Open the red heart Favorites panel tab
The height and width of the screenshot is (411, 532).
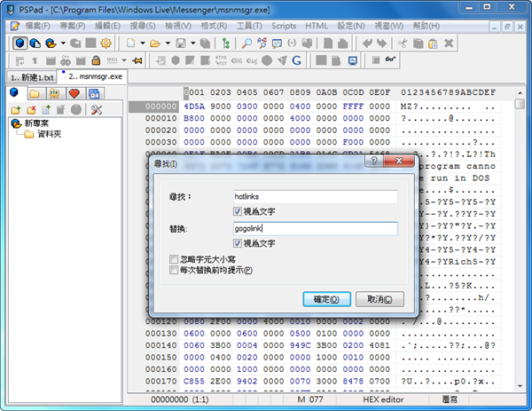74,93
